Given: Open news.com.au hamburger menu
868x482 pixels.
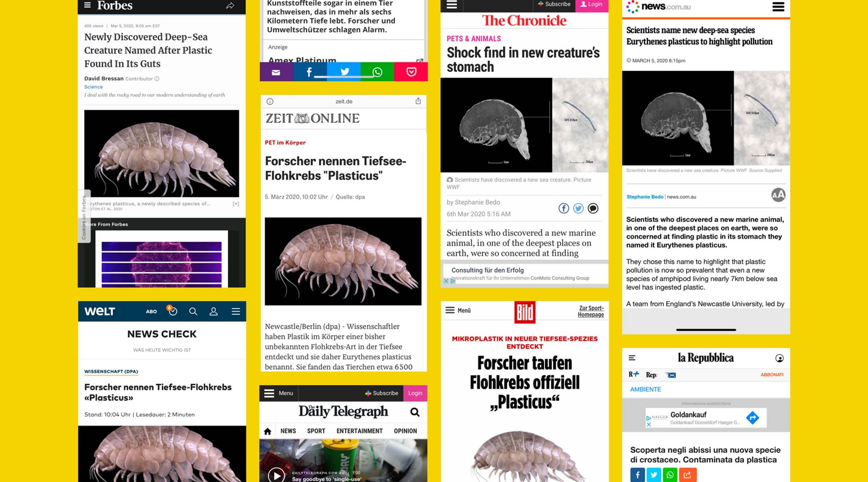Looking at the screenshot, I should click(778, 7).
